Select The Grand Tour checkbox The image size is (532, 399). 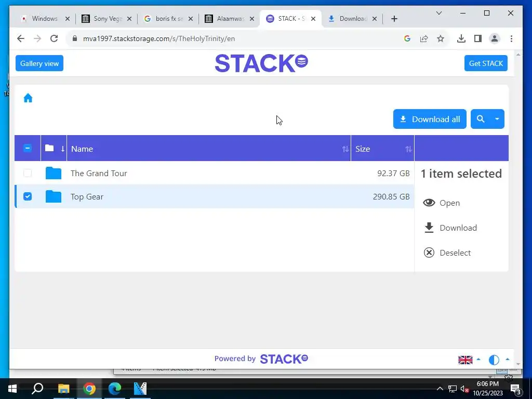[x=28, y=173]
